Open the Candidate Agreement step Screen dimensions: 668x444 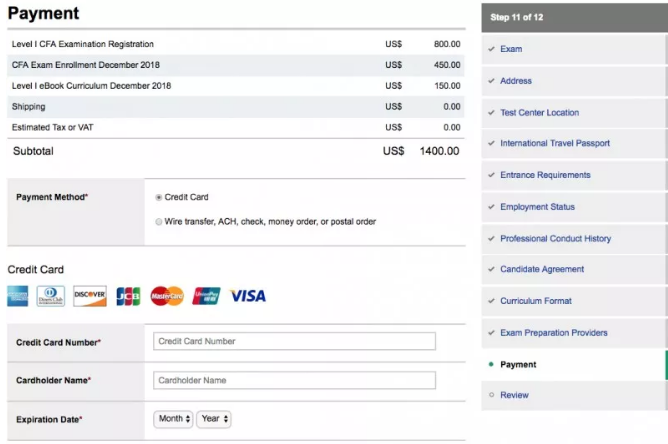pos(542,269)
